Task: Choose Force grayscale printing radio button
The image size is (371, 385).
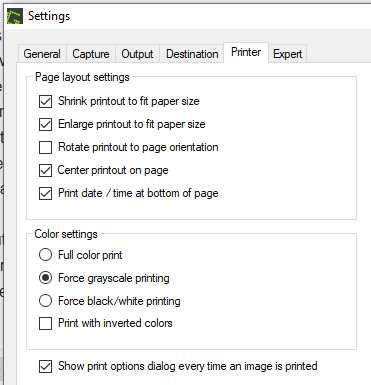Action: (x=45, y=278)
